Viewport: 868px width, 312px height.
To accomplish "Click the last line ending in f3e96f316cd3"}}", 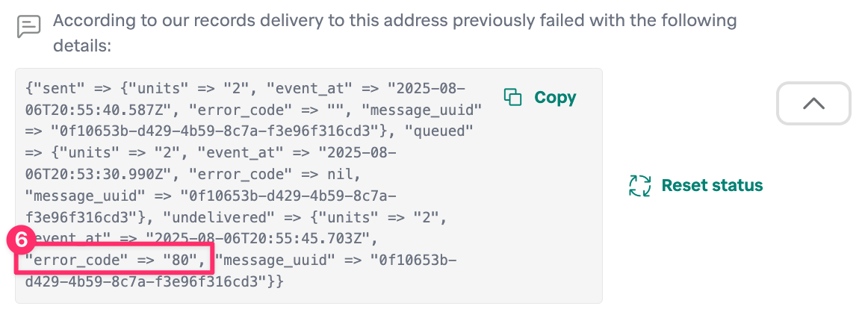I will point(155,282).
